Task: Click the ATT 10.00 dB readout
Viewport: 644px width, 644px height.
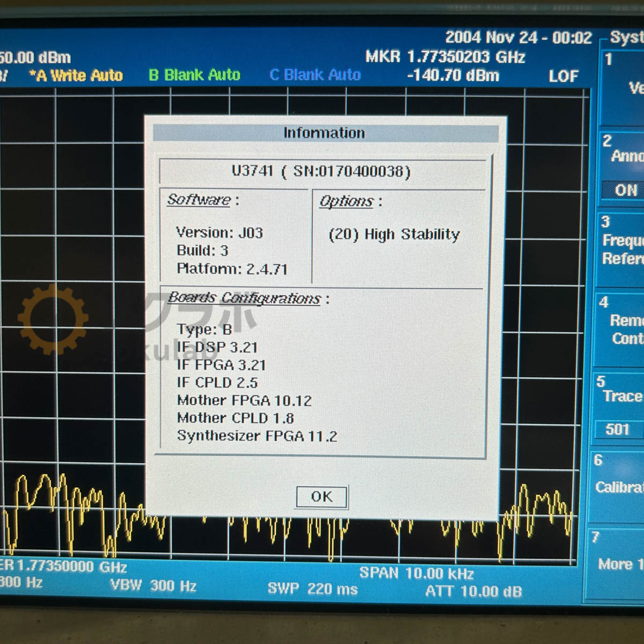Action: (x=473, y=591)
